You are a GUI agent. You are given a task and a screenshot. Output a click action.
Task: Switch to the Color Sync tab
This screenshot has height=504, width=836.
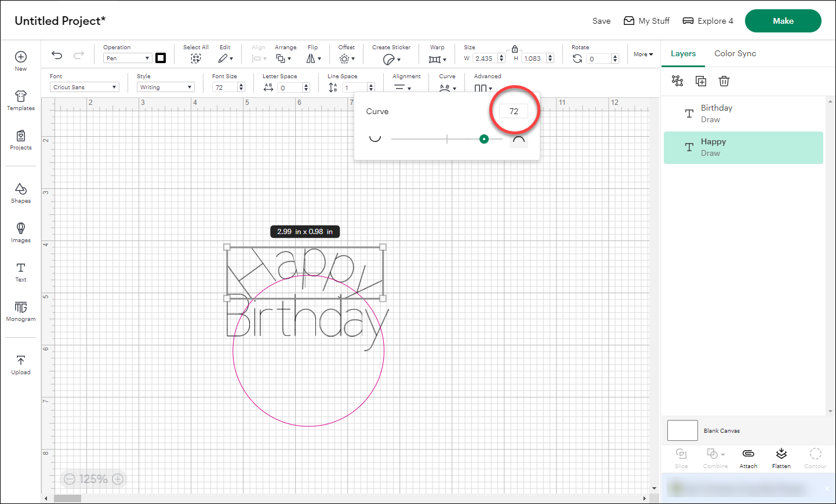tap(735, 53)
